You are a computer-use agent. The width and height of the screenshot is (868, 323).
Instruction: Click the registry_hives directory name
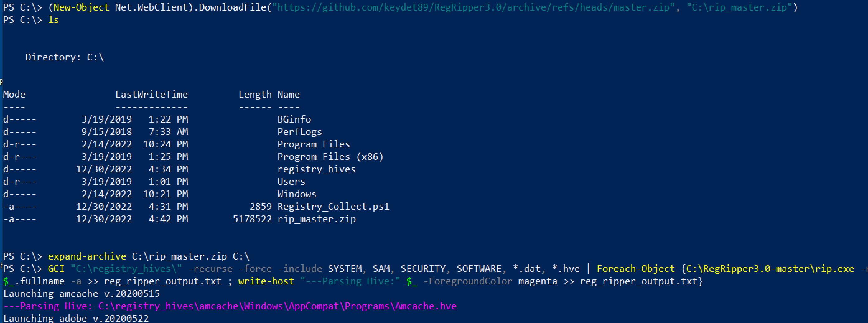tap(316, 169)
